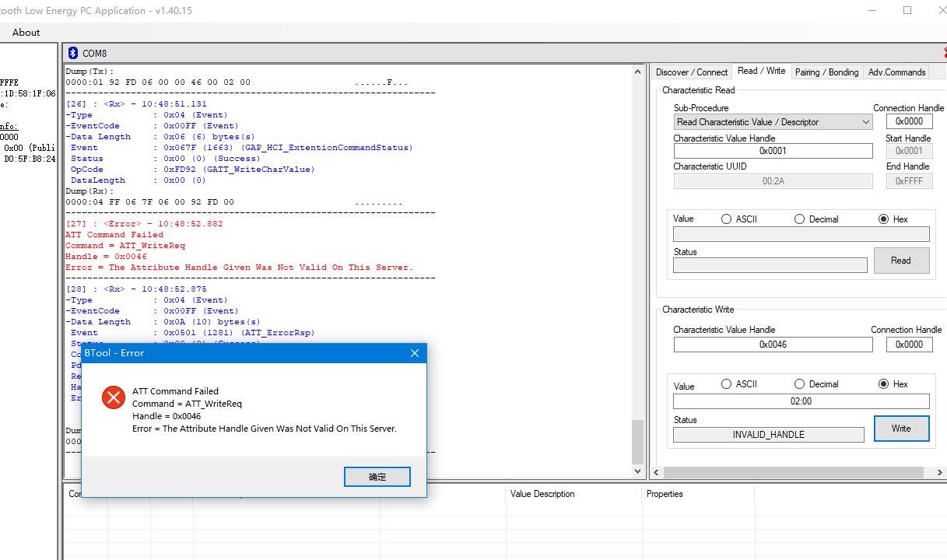Click the read Connection Handle field

pos(909,121)
